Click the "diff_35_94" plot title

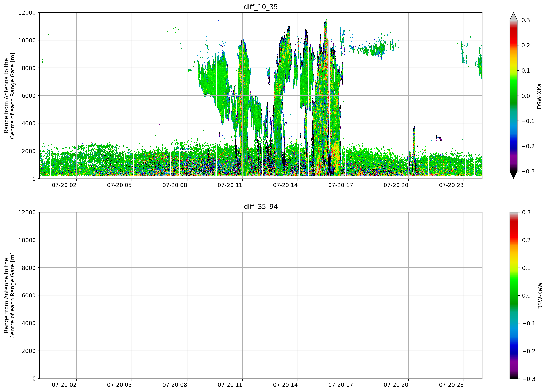click(x=261, y=207)
